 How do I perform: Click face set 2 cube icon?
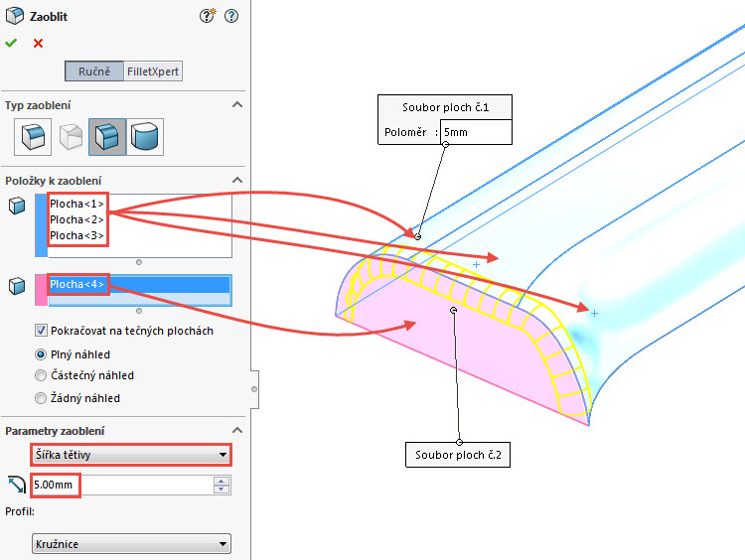[x=17, y=286]
